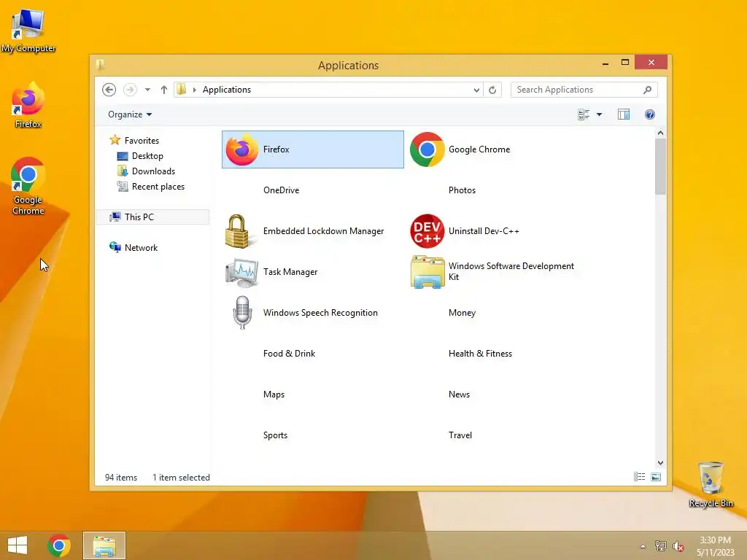Viewport: 747px width, 560px height.
Task: Switch to details view in status bar
Action: tap(639, 477)
